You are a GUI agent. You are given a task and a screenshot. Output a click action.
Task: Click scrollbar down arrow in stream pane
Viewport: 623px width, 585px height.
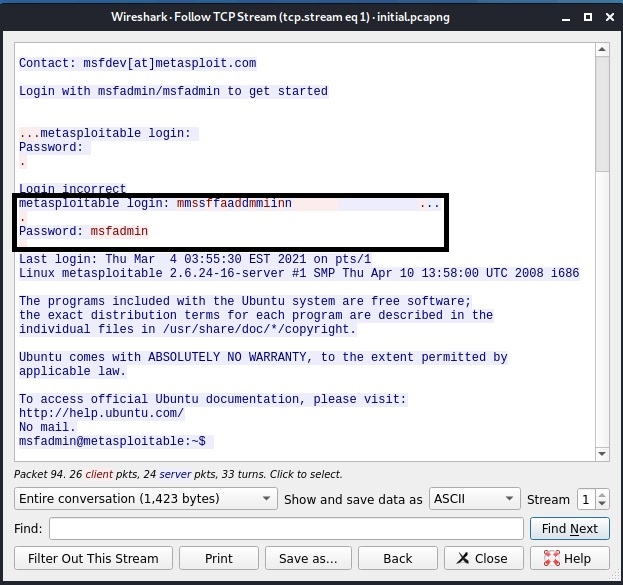602,454
